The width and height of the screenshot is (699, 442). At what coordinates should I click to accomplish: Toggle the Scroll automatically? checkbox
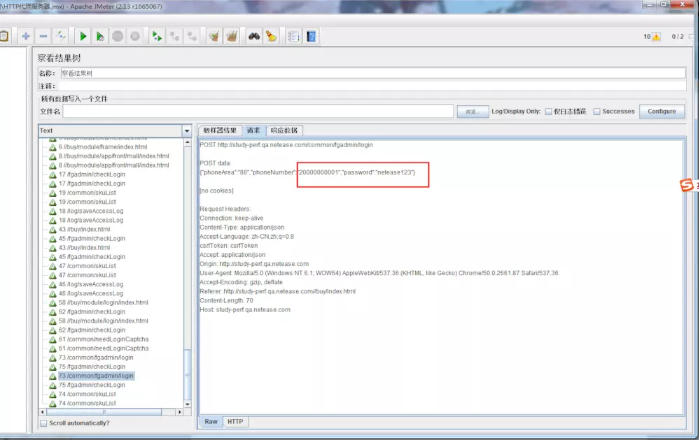click(x=43, y=423)
